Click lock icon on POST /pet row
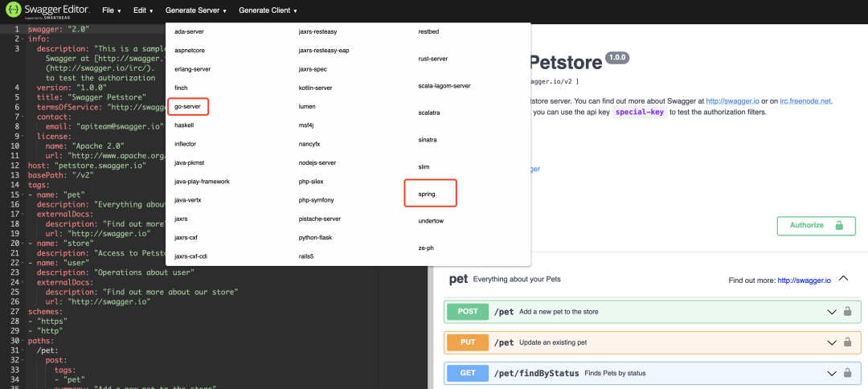This screenshot has height=389, width=868. coord(847,312)
